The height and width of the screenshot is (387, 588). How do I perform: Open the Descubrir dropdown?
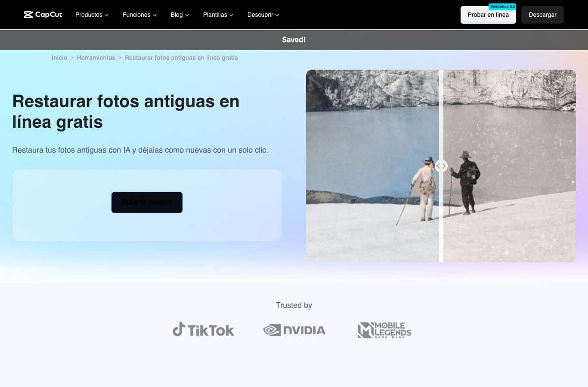coord(263,15)
